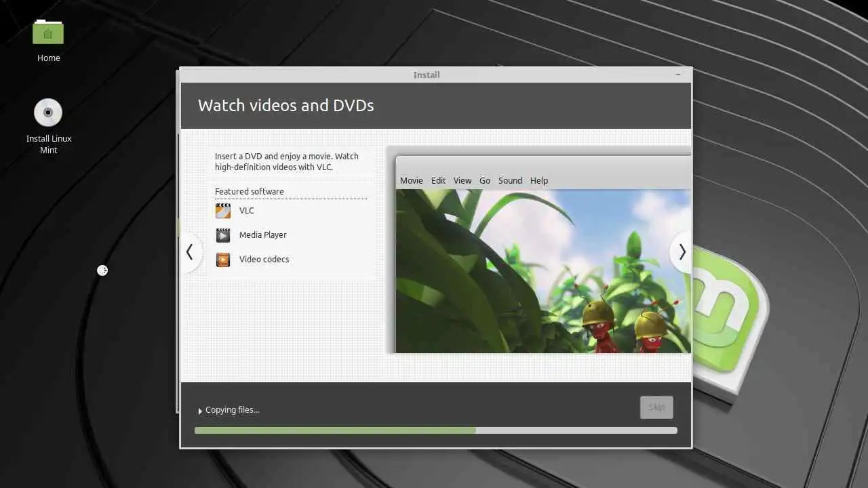The width and height of the screenshot is (868, 488).
Task: Click the installation progress bar
Action: click(x=435, y=430)
